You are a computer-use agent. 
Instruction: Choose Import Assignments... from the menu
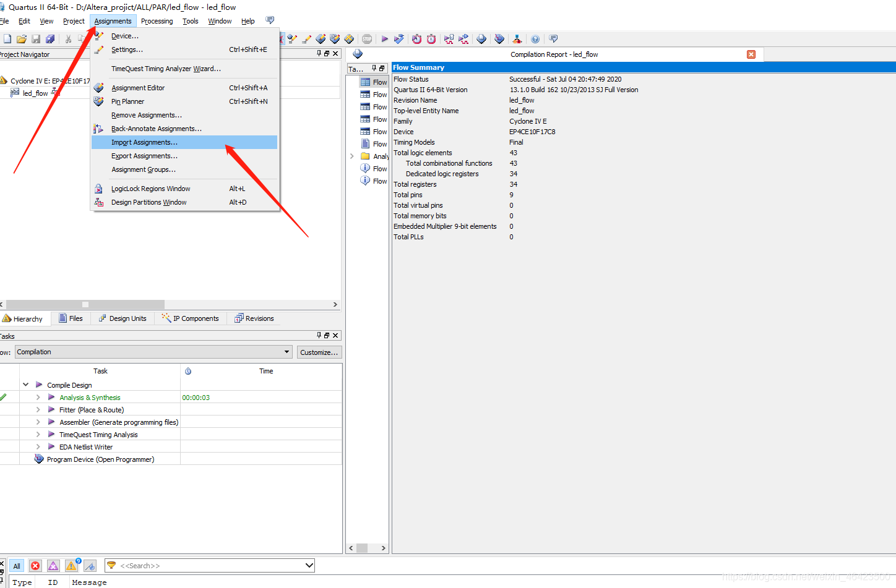[184, 142]
